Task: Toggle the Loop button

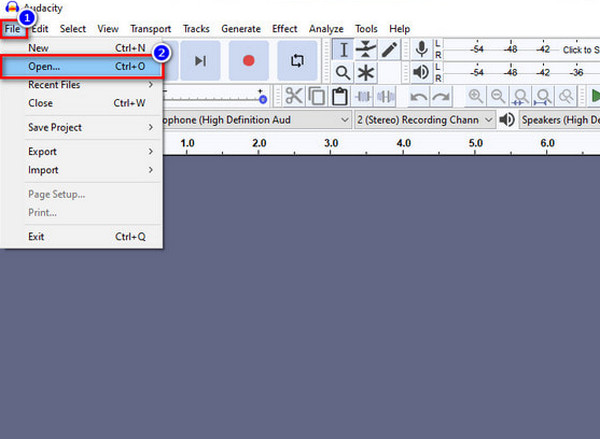Action: pyautogui.click(x=297, y=60)
